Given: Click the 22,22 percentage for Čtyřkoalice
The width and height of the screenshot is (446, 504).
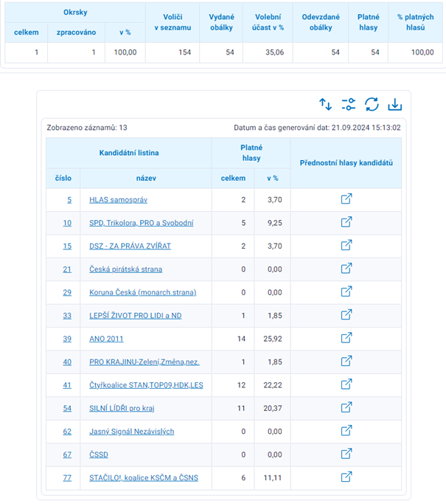Looking at the screenshot, I should (273, 385).
